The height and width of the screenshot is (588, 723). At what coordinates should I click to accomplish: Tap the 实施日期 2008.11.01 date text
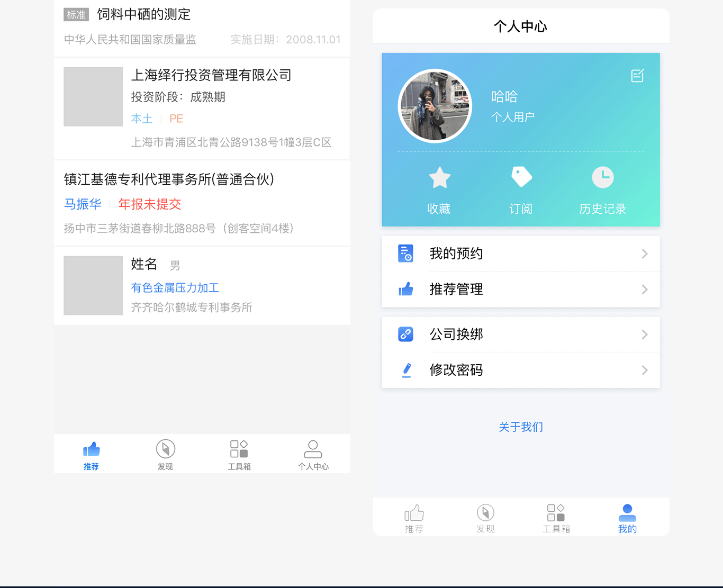(x=286, y=40)
